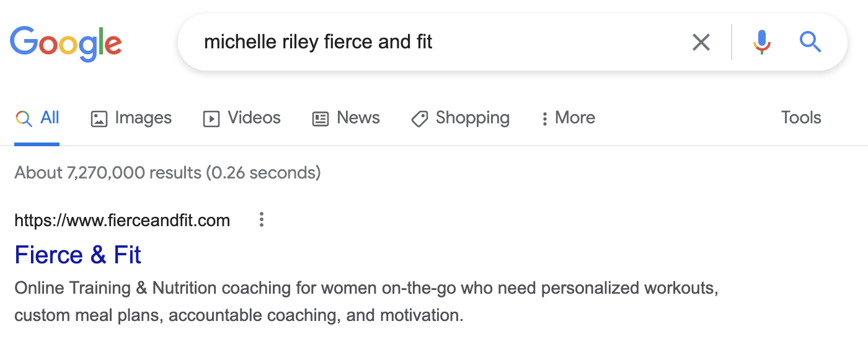Open the three-dot menu beside fierceandfit.com

point(262,220)
